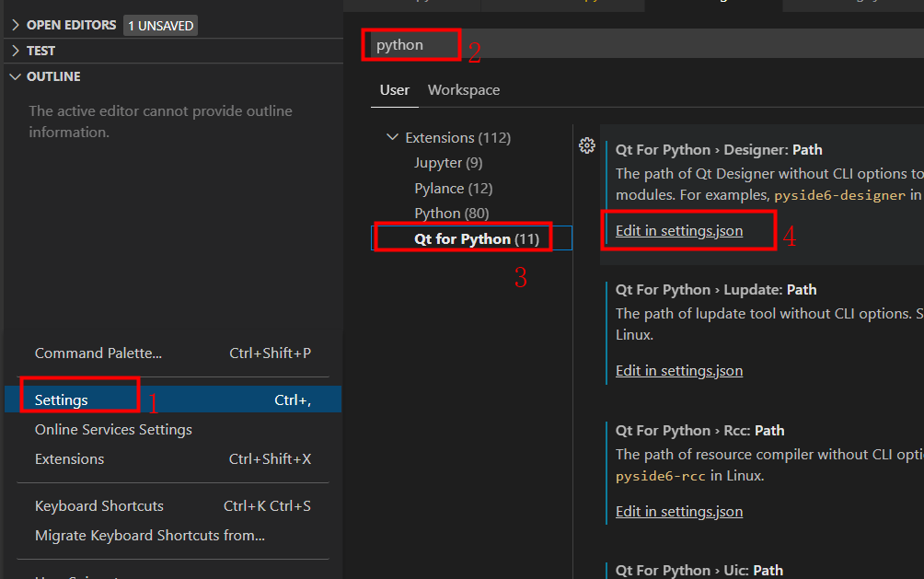Click the python search input field
The height and width of the screenshot is (579, 924).
click(410, 44)
